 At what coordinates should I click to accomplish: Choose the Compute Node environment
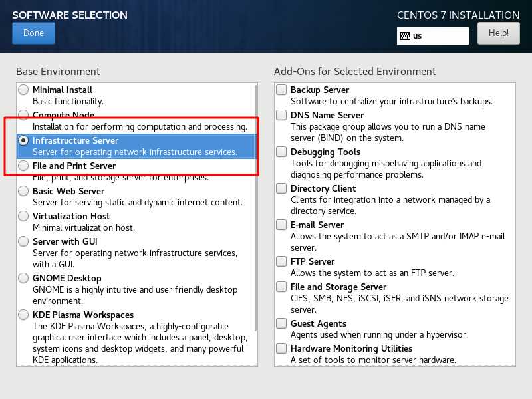pyautogui.click(x=24, y=115)
